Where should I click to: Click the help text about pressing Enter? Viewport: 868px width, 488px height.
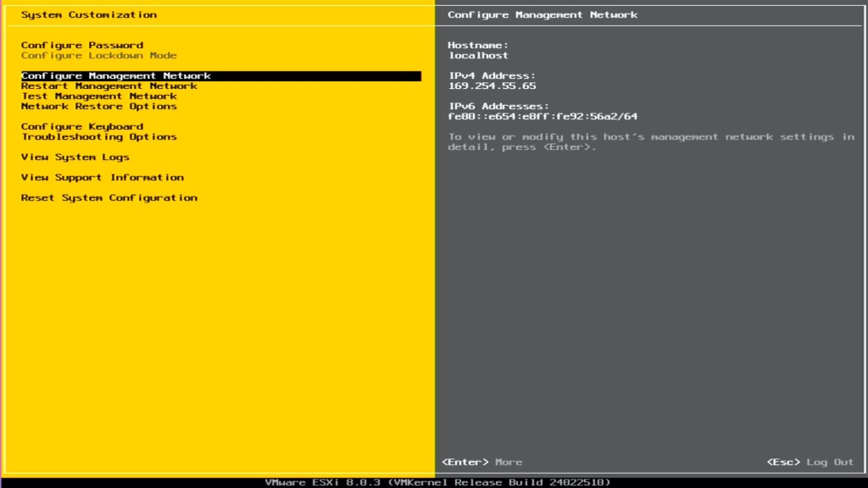(651, 142)
